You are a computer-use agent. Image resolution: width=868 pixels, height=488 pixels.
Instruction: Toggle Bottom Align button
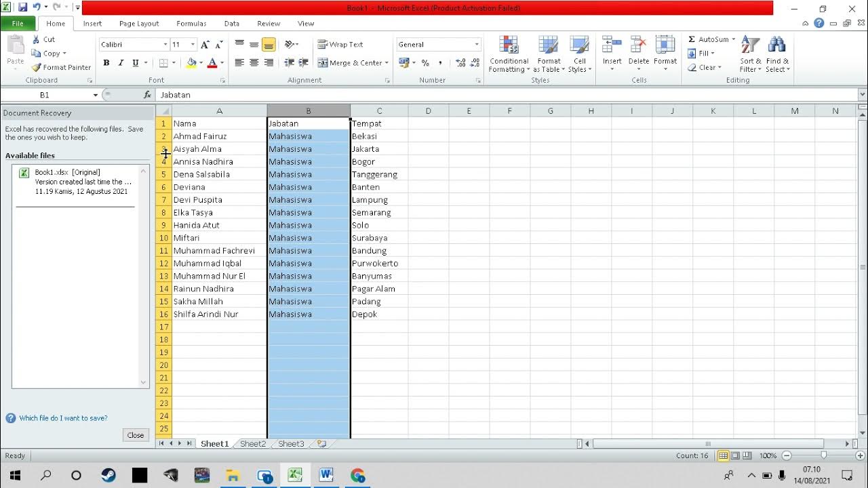[x=269, y=44]
